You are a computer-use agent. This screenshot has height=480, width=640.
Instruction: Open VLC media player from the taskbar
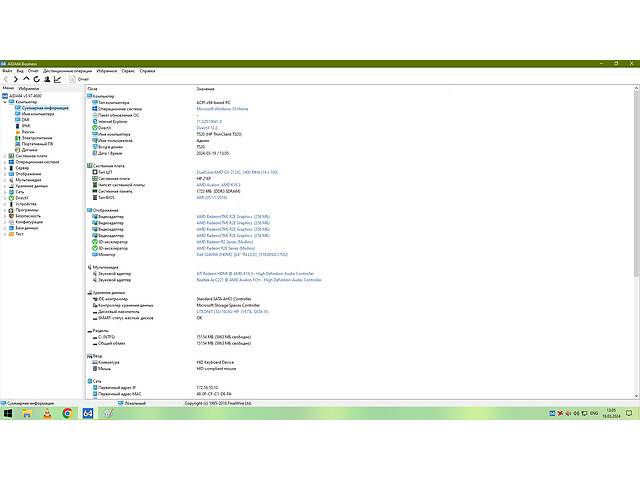[47, 413]
